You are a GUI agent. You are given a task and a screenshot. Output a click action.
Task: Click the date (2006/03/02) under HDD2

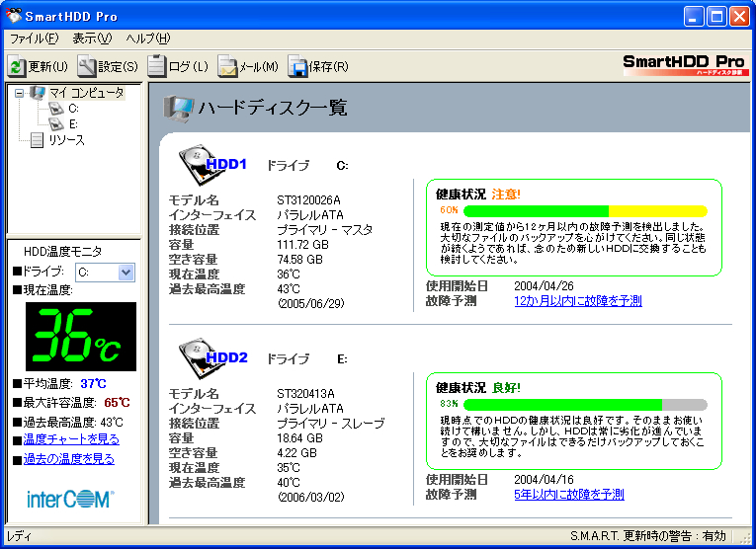[311, 498]
